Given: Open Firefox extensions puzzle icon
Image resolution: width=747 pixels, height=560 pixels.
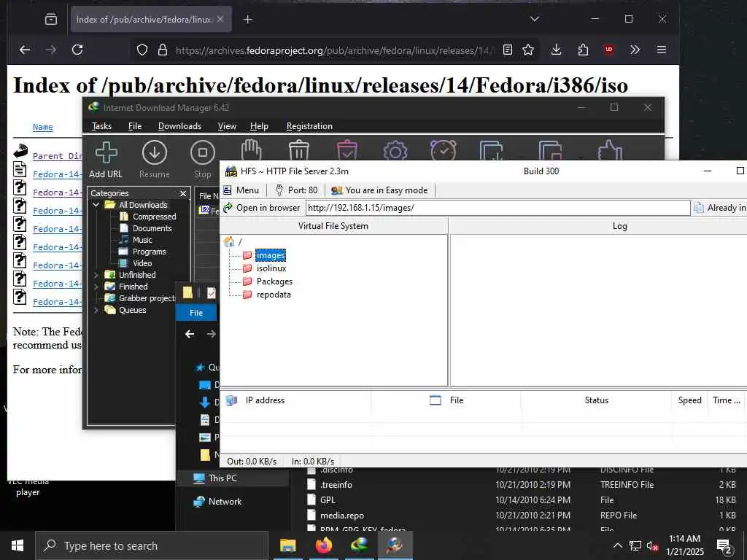Looking at the screenshot, I should [x=583, y=50].
